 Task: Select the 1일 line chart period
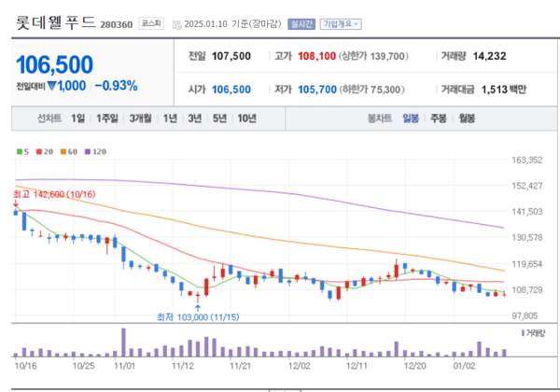78,119
